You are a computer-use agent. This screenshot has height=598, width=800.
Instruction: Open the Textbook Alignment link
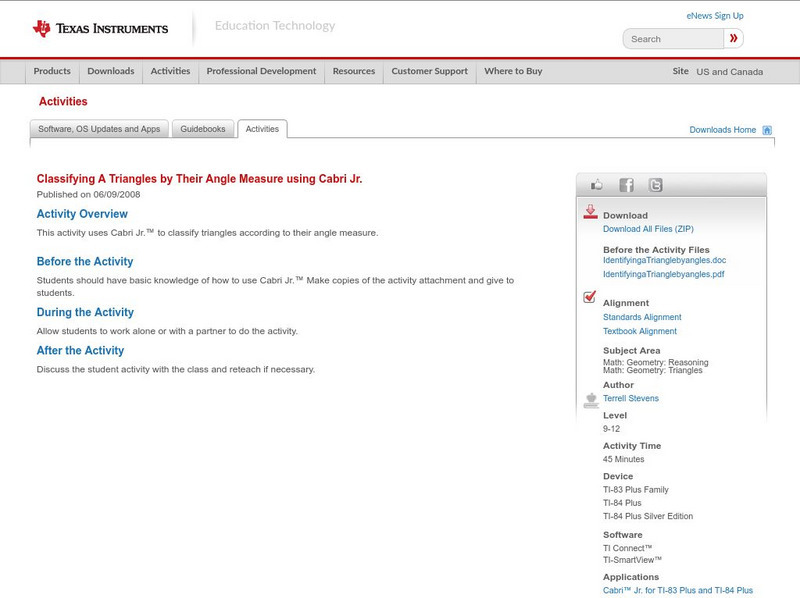[x=640, y=331]
